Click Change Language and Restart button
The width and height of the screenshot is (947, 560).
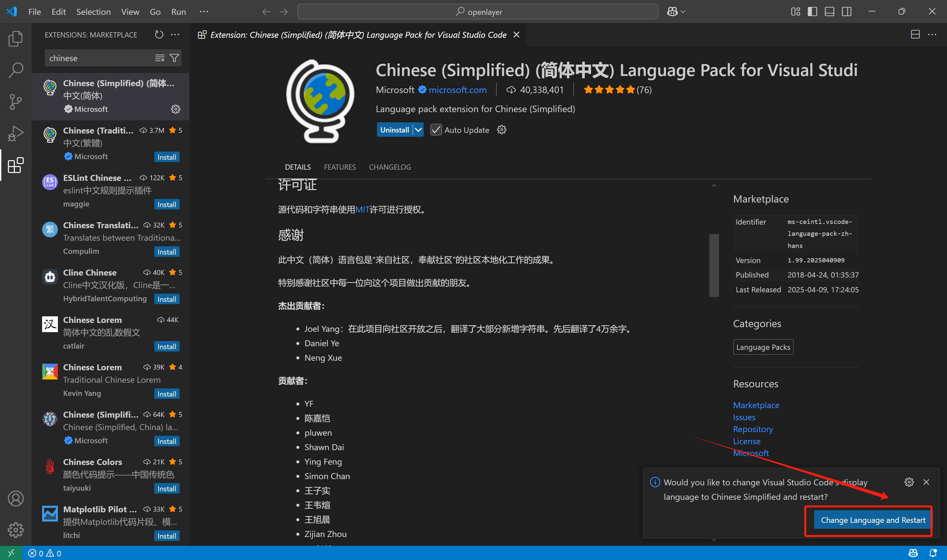pyautogui.click(x=873, y=520)
